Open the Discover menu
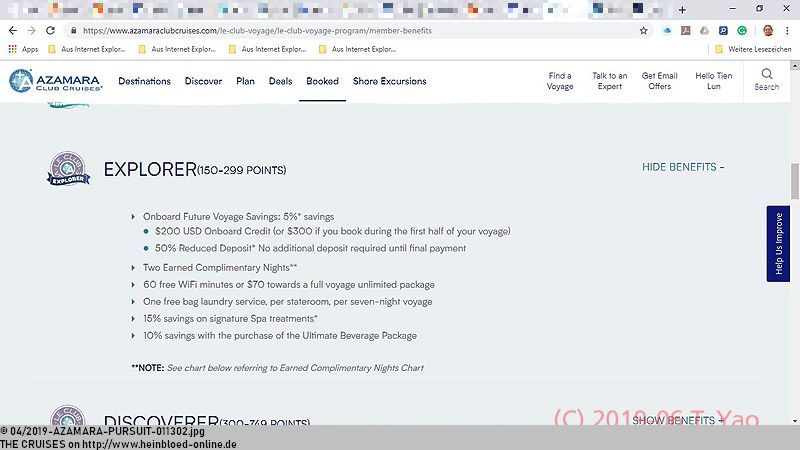This screenshot has height=450, width=800. coord(203,81)
